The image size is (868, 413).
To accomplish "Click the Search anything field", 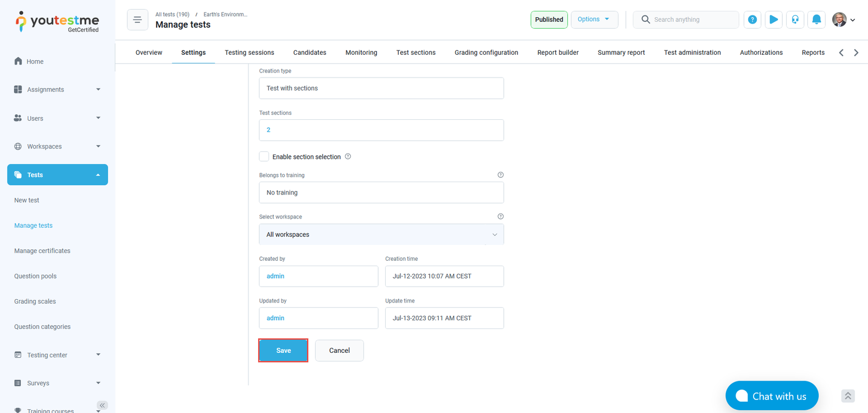I will 692,20.
